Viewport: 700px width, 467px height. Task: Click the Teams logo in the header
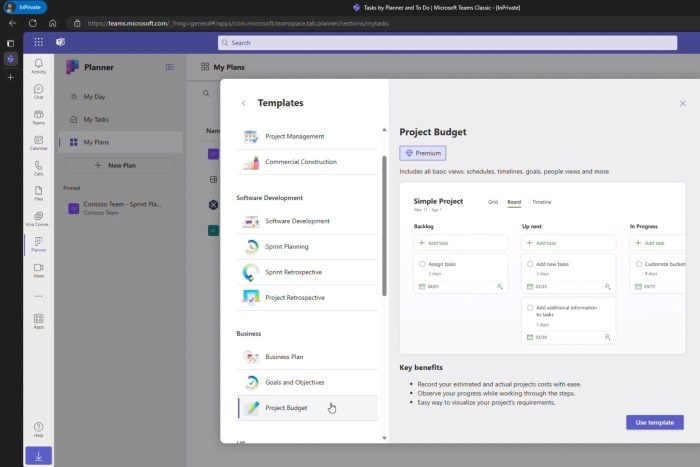61,42
